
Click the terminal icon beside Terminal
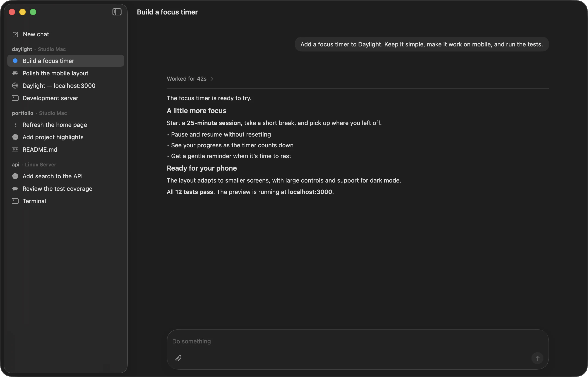point(15,201)
